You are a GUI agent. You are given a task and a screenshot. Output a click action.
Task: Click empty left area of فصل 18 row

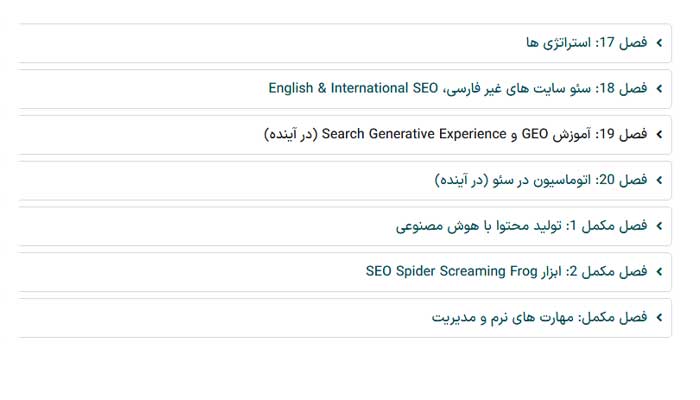(x=130, y=89)
